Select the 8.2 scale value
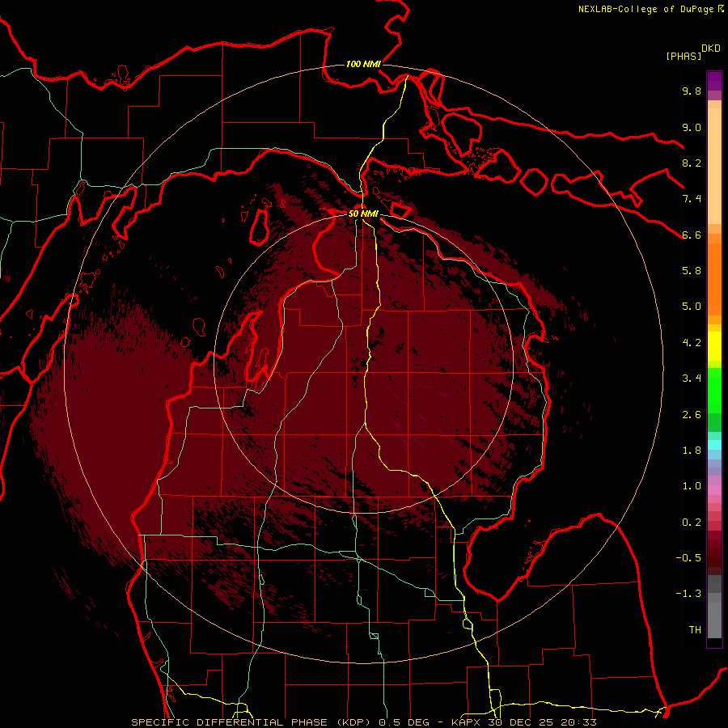 coord(692,163)
